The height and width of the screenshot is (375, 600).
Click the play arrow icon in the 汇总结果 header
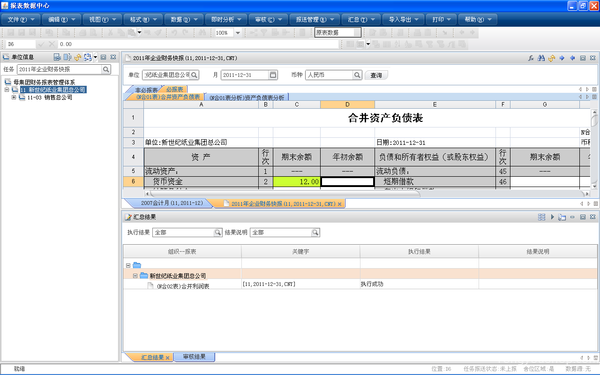coord(552,217)
